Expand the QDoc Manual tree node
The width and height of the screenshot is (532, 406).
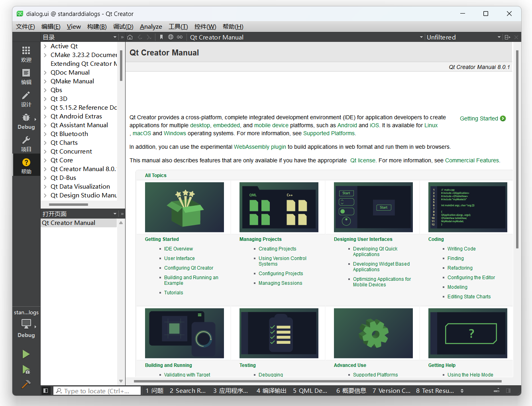45,73
